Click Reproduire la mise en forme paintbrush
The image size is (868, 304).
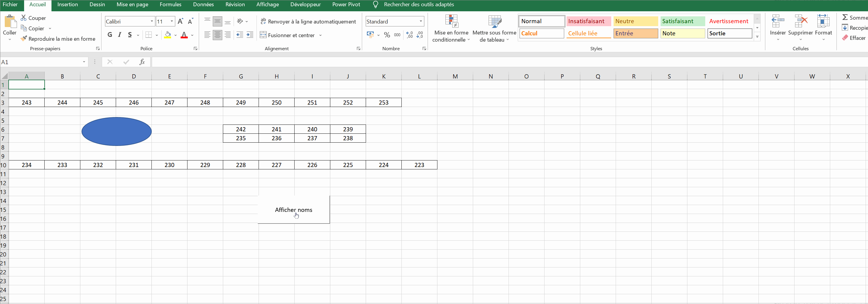pos(24,39)
